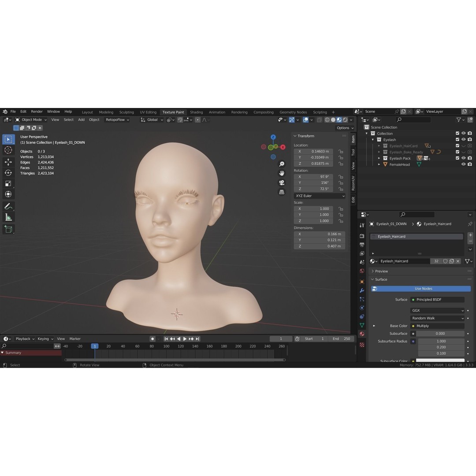Lock the Location X transform
476x476 pixels.
341,152
